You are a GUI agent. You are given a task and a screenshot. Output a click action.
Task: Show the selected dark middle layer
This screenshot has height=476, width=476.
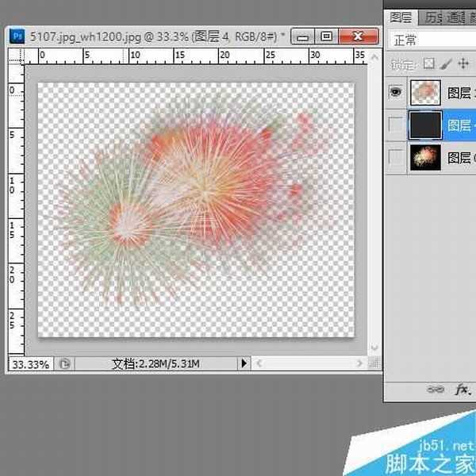coord(396,125)
